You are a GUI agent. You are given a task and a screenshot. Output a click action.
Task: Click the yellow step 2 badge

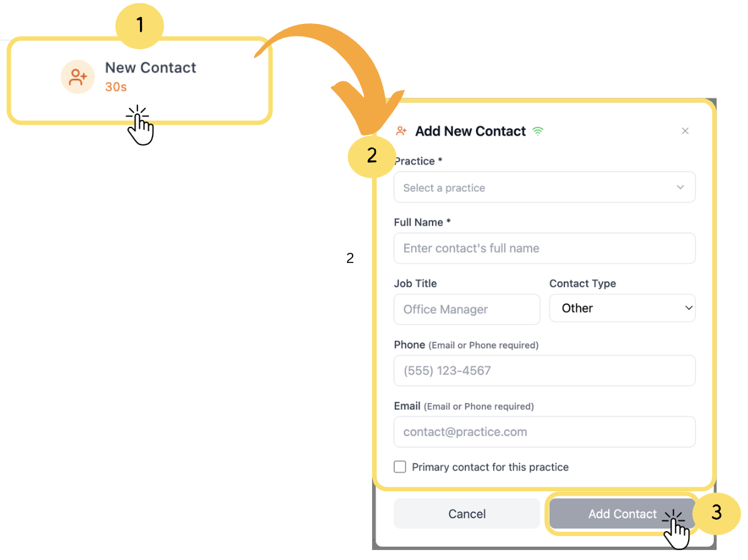coord(371,155)
